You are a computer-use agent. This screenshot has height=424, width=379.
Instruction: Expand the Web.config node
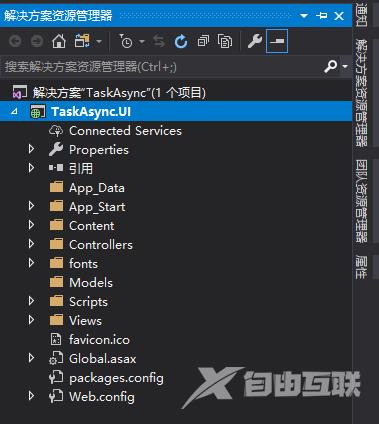point(31,396)
